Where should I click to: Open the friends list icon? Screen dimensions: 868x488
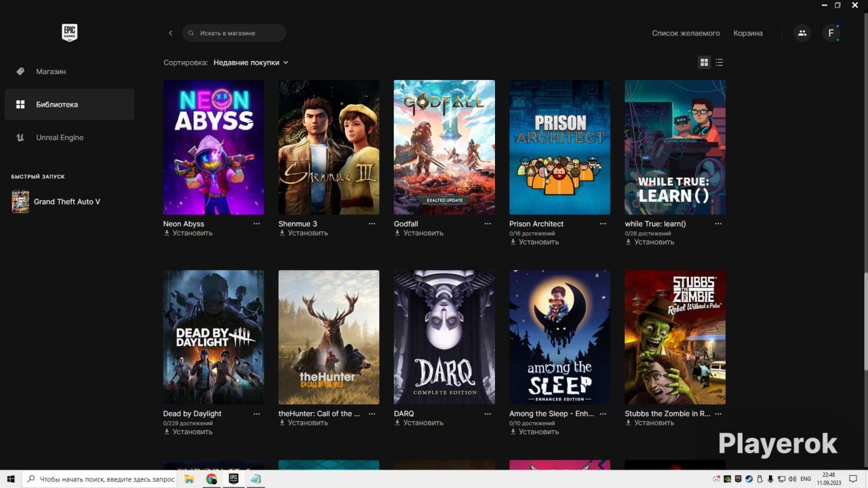(802, 33)
